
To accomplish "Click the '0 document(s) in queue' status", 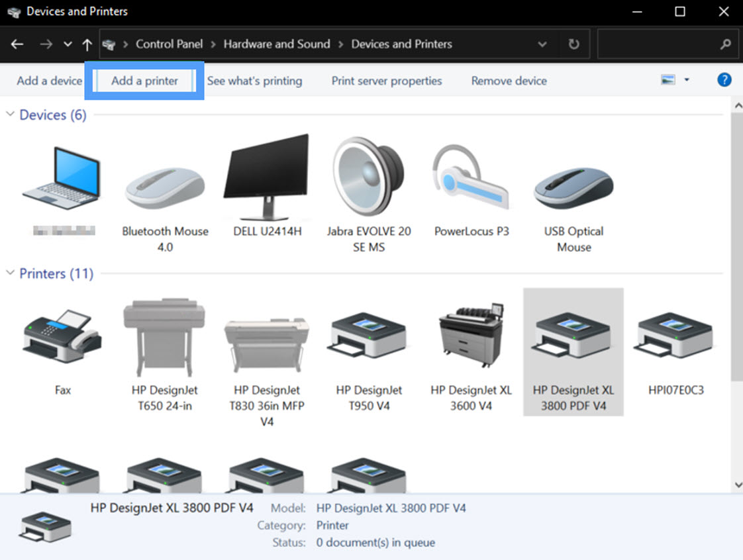I will point(375,543).
